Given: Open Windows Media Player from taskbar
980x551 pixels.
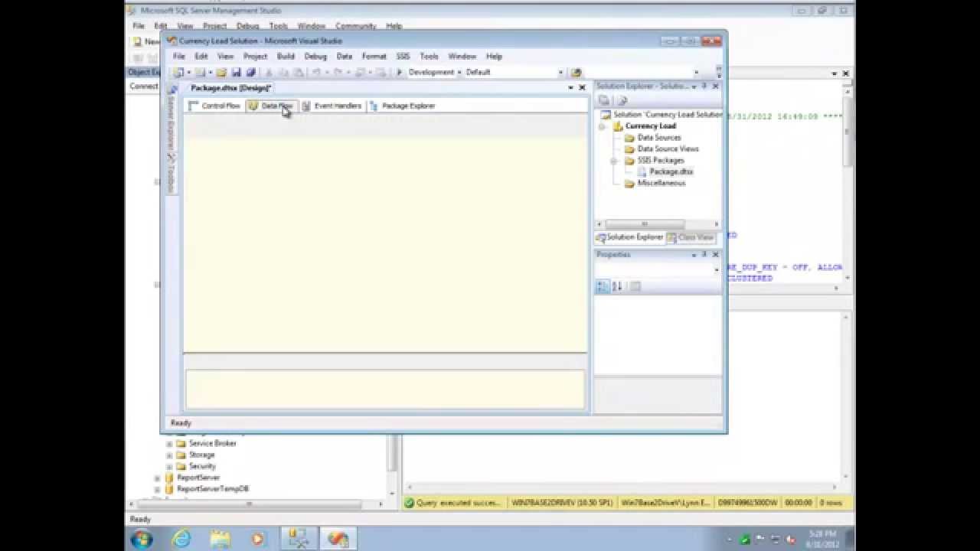Looking at the screenshot, I should [x=258, y=540].
